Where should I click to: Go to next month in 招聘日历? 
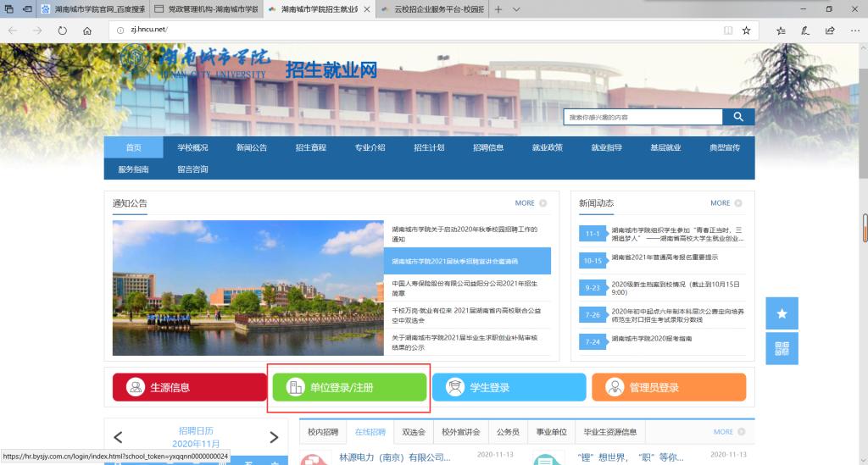point(274,437)
